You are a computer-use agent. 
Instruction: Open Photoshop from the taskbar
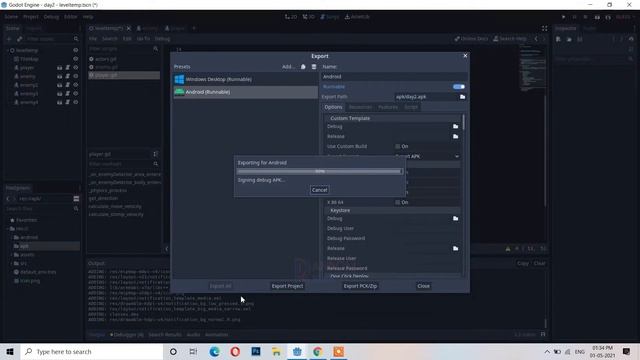pos(256,351)
